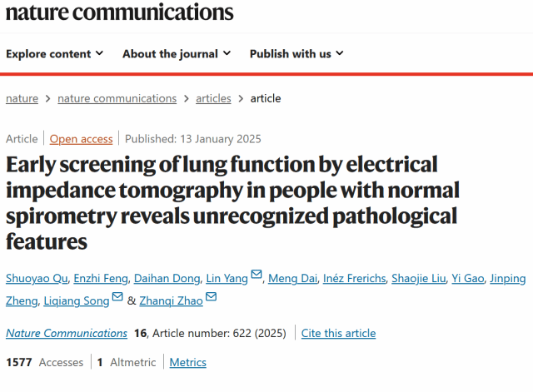Go to the nature breadcrumb link
Viewport: 533px width, 392px height.
(22, 98)
